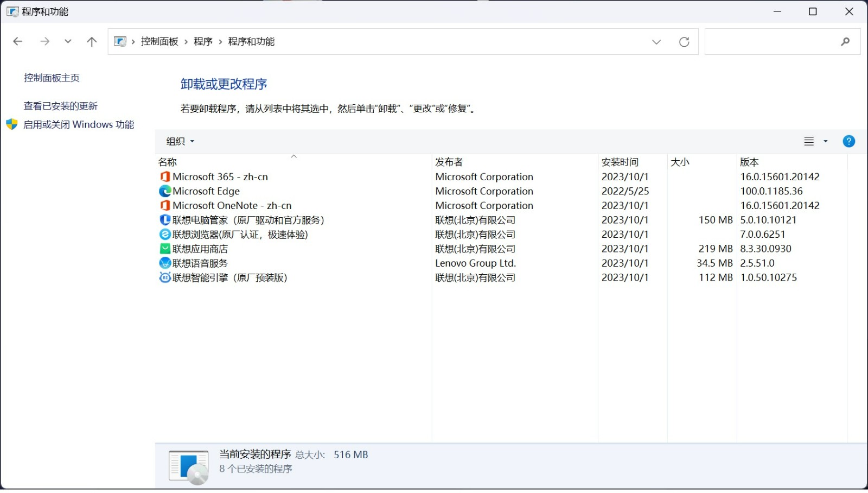
Task: Open the more view options arrow
Action: pos(826,141)
